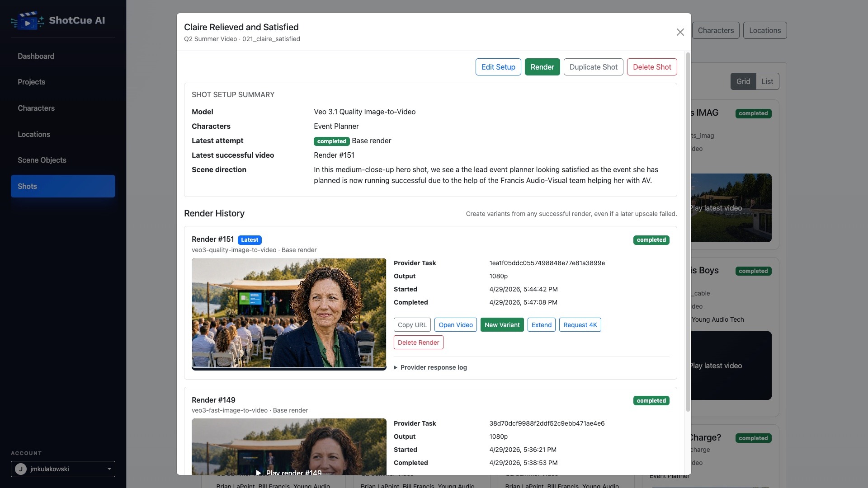Click the red Delete Shot button
868x488 pixels.
point(652,67)
